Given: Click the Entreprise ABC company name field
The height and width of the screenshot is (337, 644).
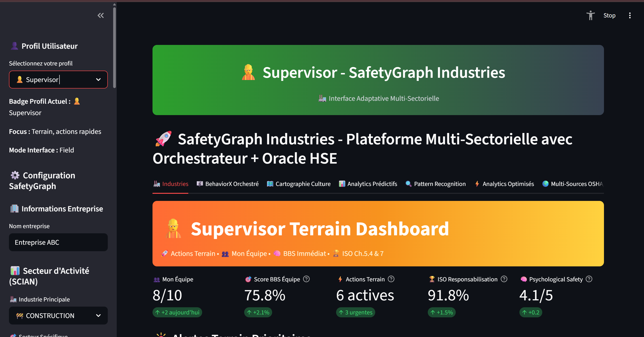Looking at the screenshot, I should tap(58, 242).
